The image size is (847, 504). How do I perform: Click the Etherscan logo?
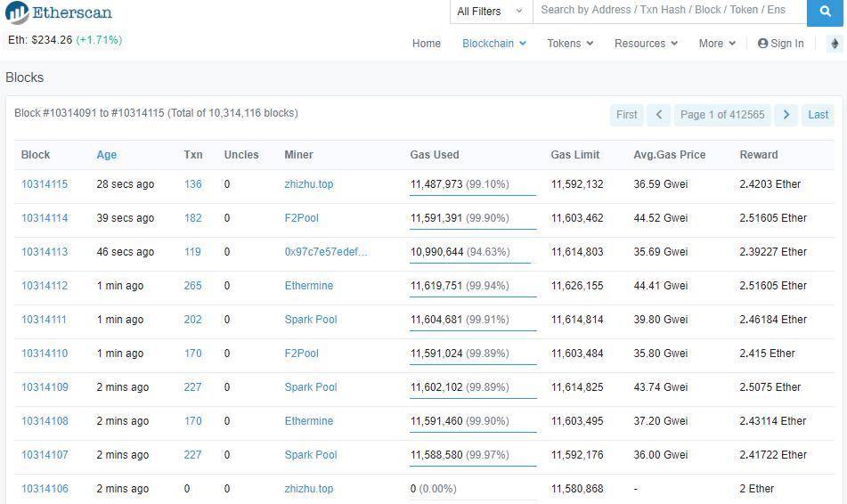click(x=59, y=12)
